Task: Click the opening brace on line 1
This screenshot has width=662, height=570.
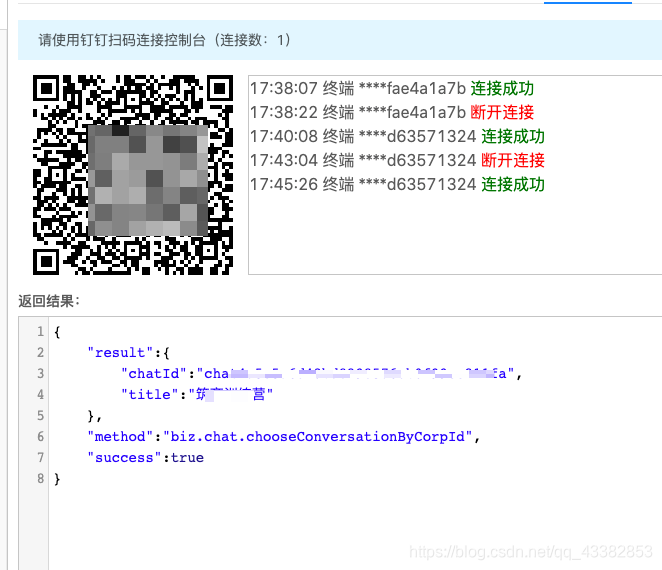Action: [x=57, y=332]
